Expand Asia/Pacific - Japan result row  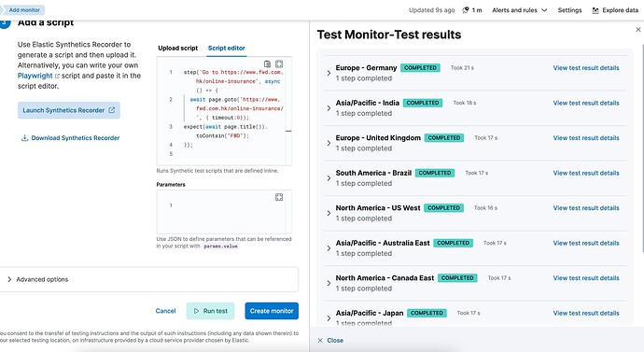(329, 317)
